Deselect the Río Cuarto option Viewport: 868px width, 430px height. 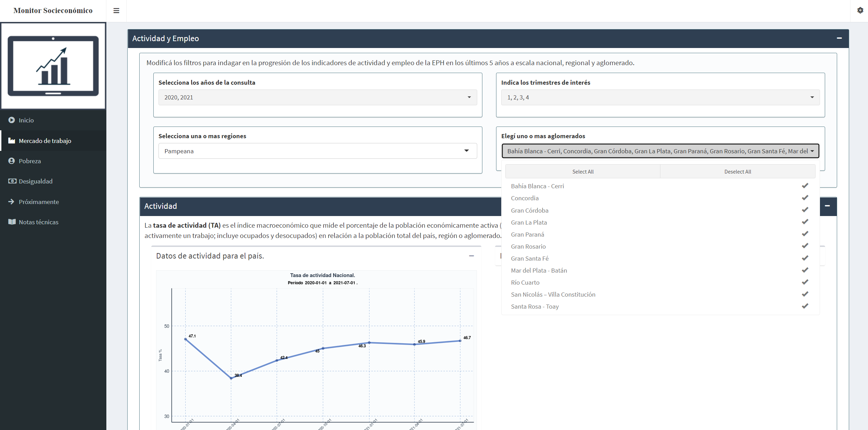525,283
